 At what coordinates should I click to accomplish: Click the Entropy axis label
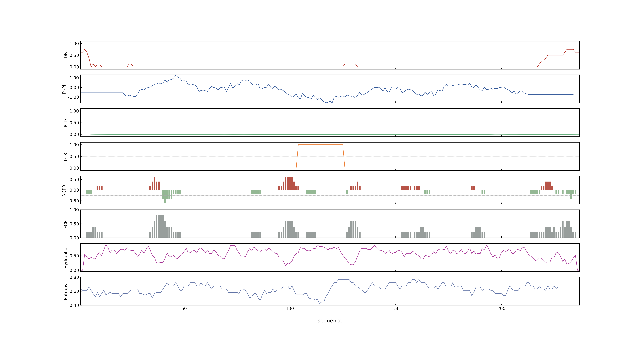pyautogui.click(x=66, y=292)
